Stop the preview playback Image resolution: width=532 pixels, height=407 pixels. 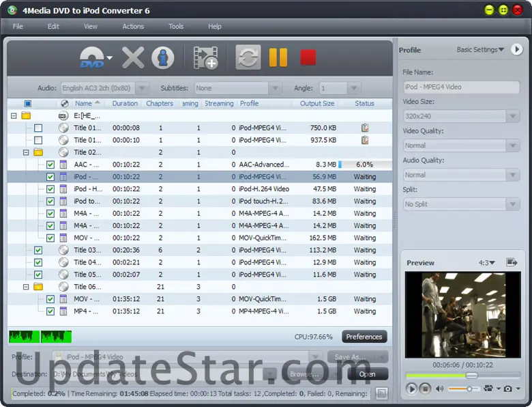(425, 389)
